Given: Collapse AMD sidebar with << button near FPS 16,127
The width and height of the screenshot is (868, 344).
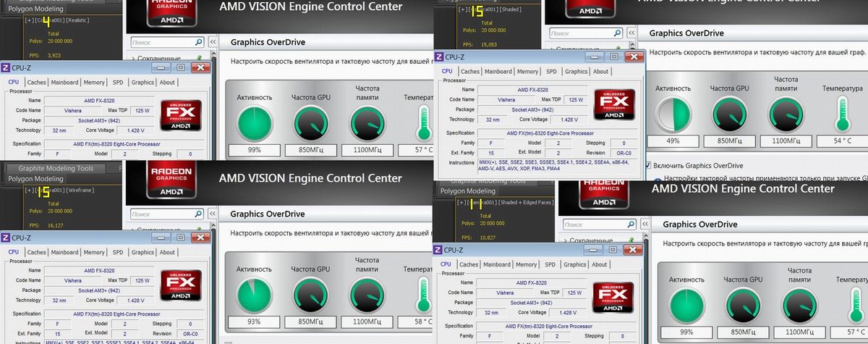Looking at the screenshot, I should [x=213, y=214].
